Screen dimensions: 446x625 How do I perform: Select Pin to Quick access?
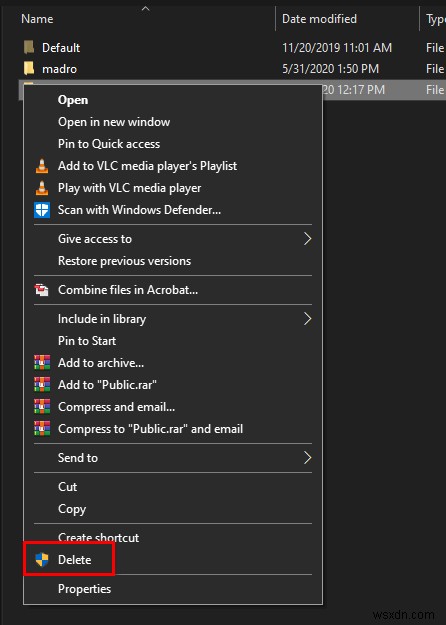(109, 144)
